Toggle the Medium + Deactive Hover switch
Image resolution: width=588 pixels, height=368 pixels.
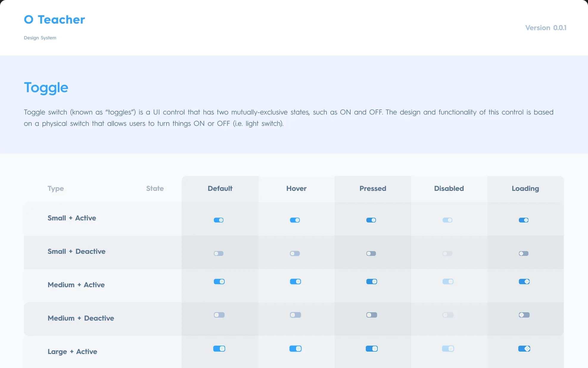click(295, 315)
